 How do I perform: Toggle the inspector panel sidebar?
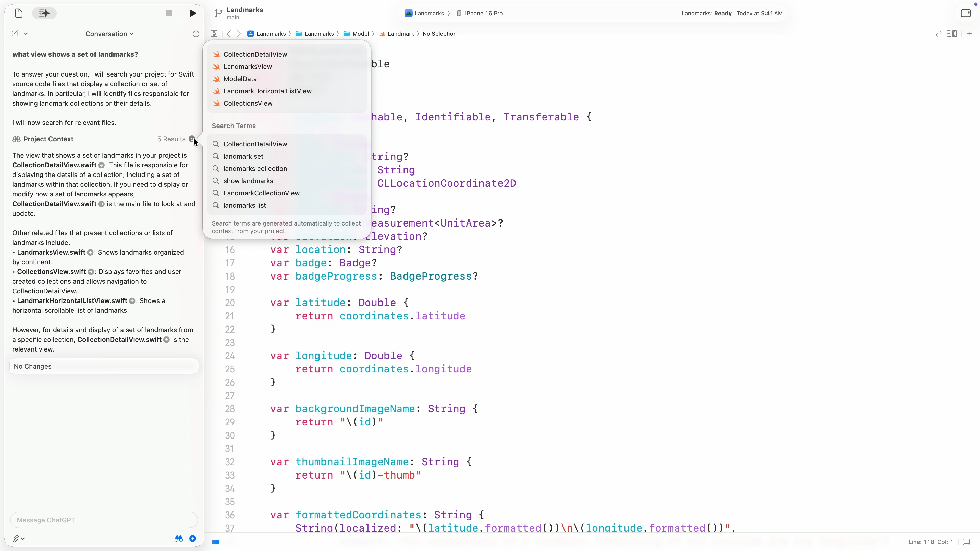(x=965, y=13)
